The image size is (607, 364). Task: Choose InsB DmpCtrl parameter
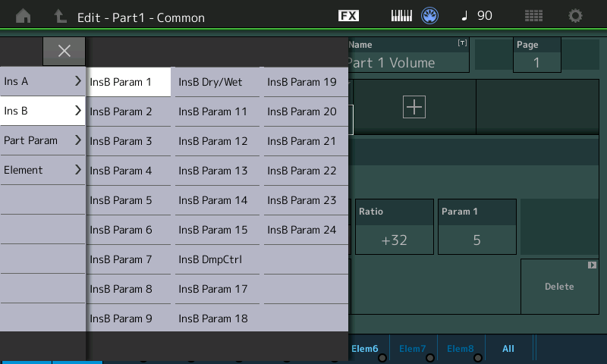coord(217,259)
